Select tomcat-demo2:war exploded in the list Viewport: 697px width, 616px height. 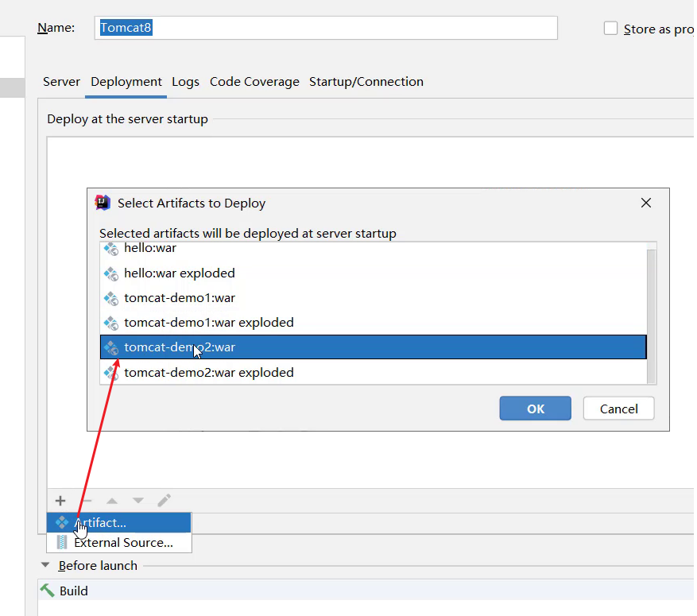208,373
